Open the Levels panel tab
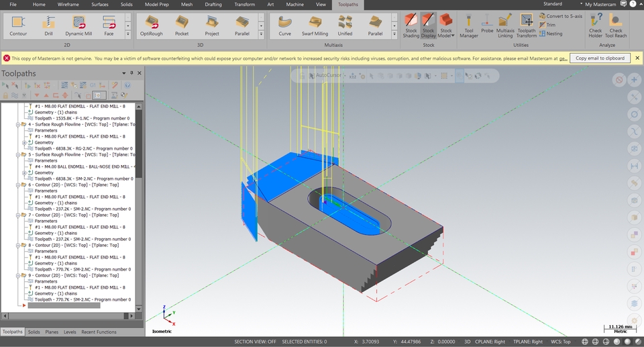 click(x=70, y=332)
